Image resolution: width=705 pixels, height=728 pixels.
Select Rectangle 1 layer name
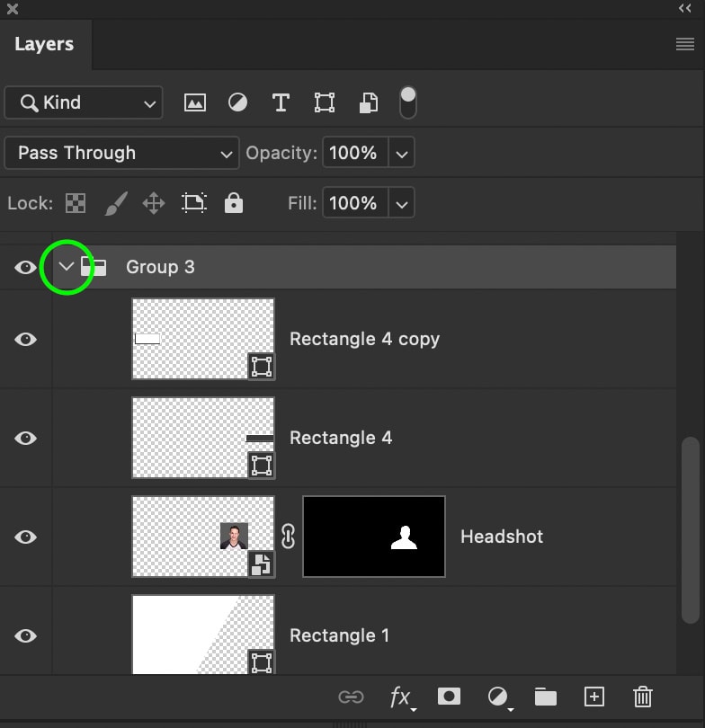point(339,635)
